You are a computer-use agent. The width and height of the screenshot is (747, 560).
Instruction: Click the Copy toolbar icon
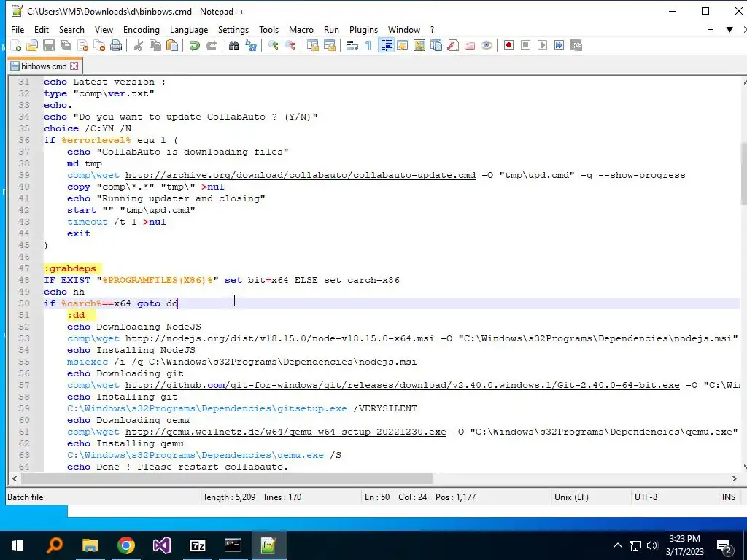click(155, 45)
